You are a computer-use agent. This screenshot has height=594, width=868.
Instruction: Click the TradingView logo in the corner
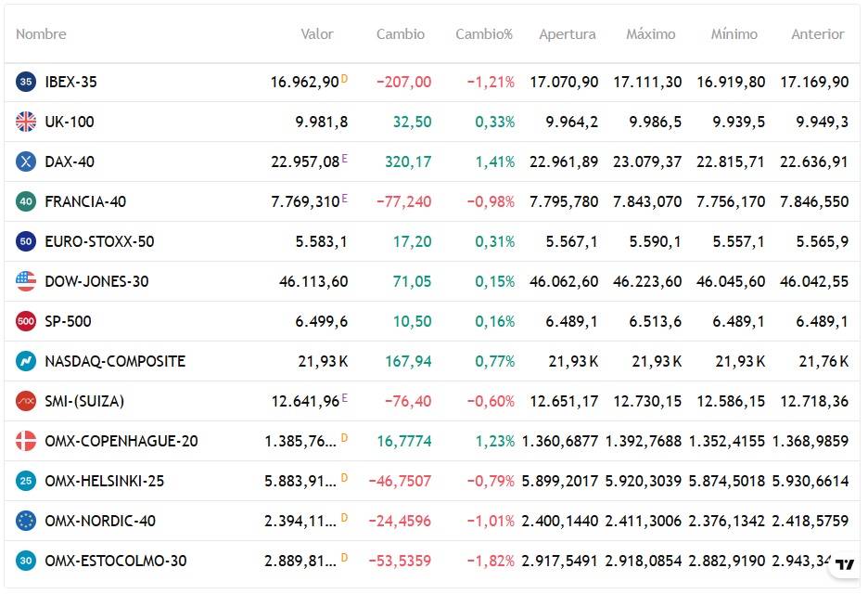tap(844, 564)
